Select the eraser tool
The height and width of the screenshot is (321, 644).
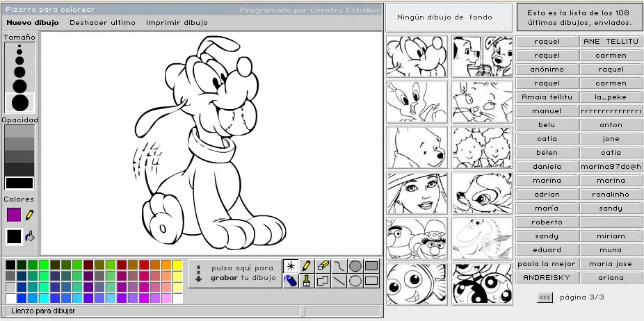323,266
